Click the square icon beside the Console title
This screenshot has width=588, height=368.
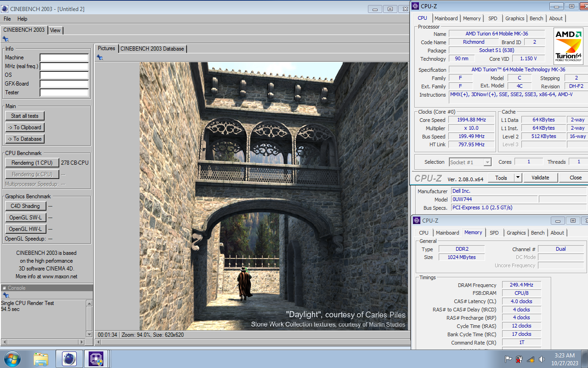tap(4, 288)
